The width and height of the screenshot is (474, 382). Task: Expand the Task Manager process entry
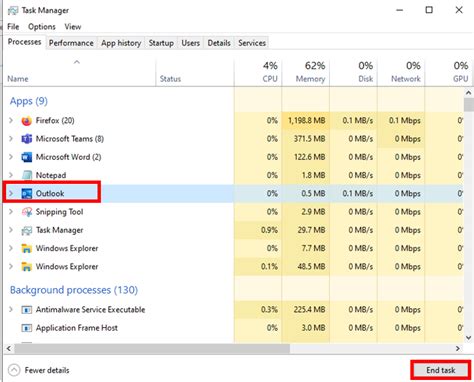click(11, 230)
